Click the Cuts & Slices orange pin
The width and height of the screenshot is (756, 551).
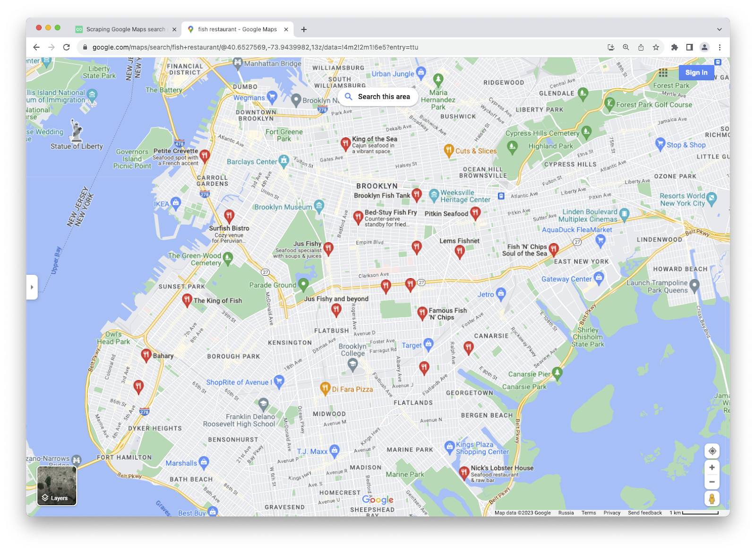tap(449, 151)
